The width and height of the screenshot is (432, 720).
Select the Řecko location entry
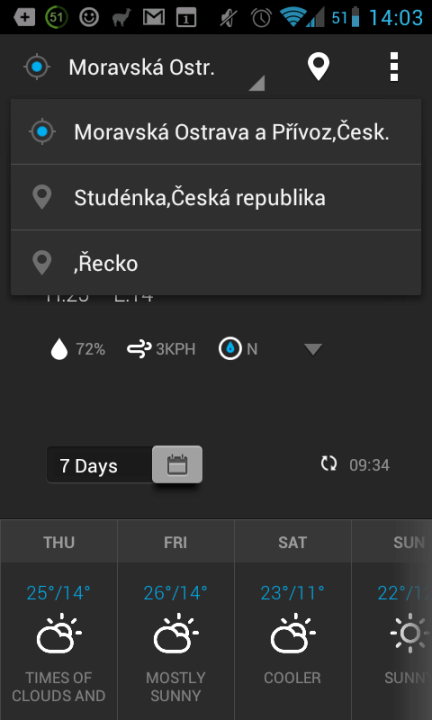pyautogui.click(x=216, y=263)
